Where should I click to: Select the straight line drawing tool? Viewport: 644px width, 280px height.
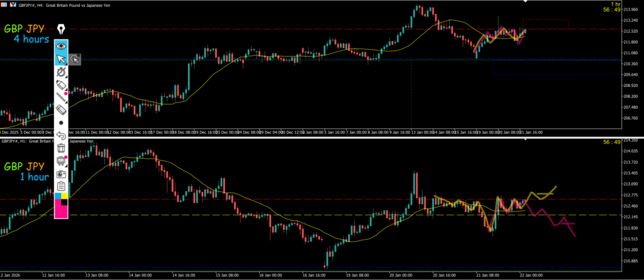(61, 98)
